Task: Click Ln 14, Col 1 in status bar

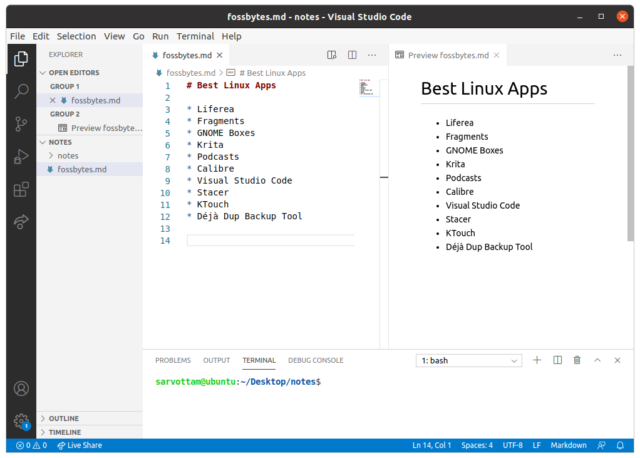Action: [x=431, y=445]
